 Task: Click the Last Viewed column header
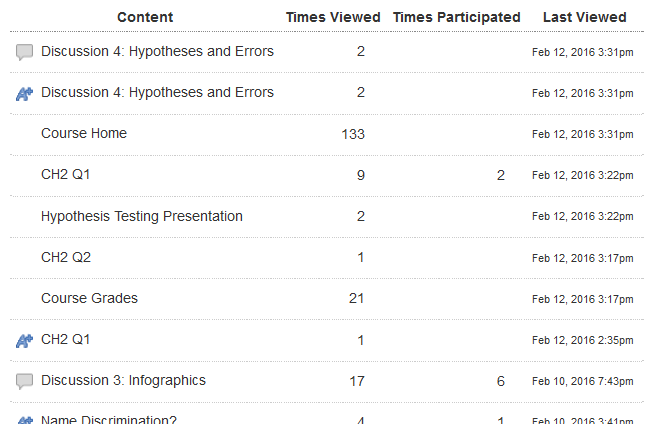click(584, 17)
